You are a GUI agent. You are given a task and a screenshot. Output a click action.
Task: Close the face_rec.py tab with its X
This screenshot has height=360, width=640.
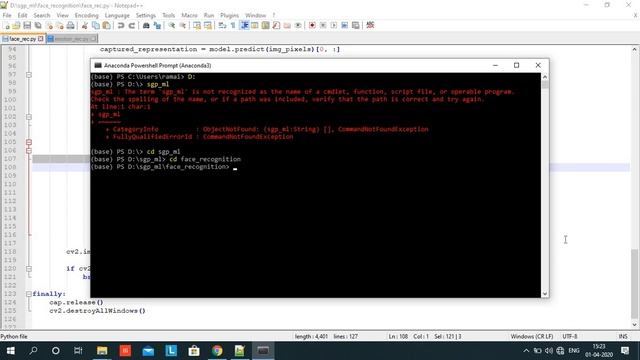point(40,39)
